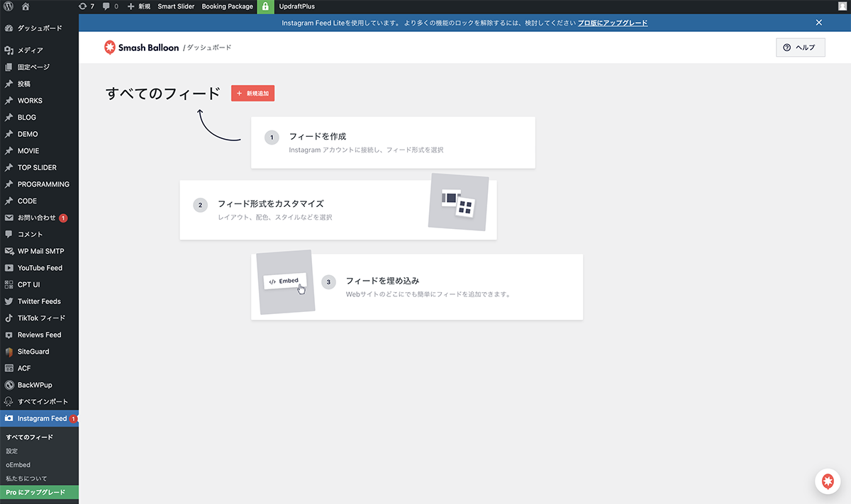Viewport: 851px width, 504px height.
Task: Open Smart Slider in the admin bar
Action: tap(176, 6)
